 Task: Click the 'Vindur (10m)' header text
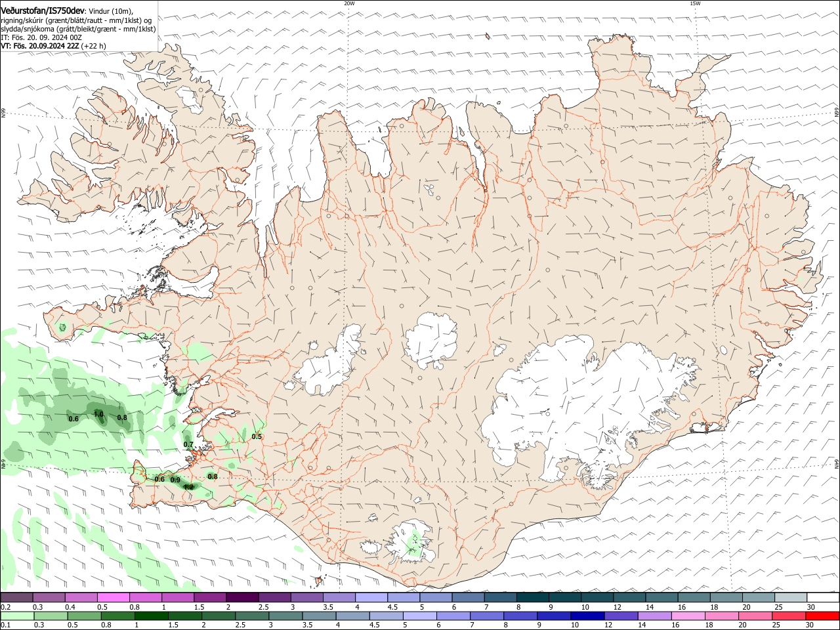(x=111, y=12)
